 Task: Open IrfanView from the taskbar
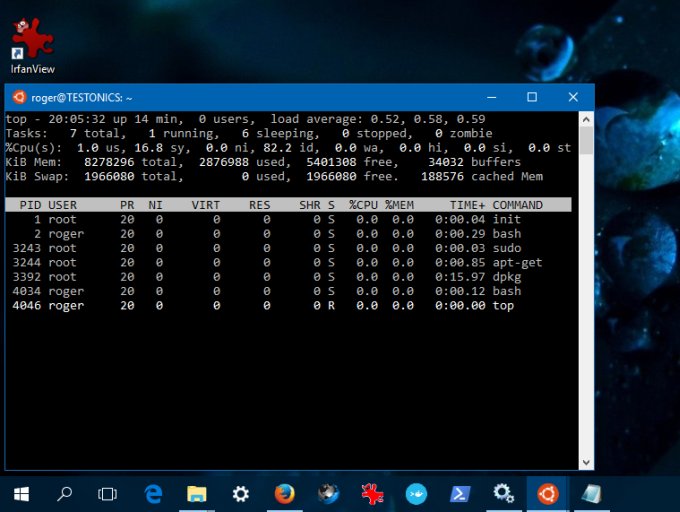point(372,493)
